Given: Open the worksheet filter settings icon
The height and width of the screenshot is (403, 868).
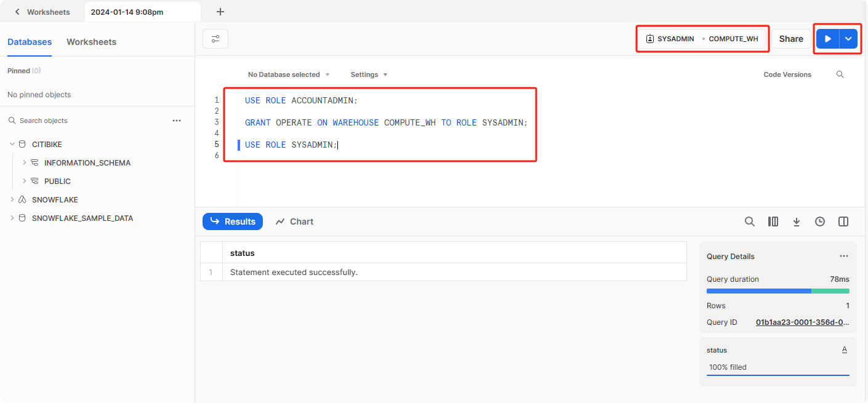Looking at the screenshot, I should [215, 39].
